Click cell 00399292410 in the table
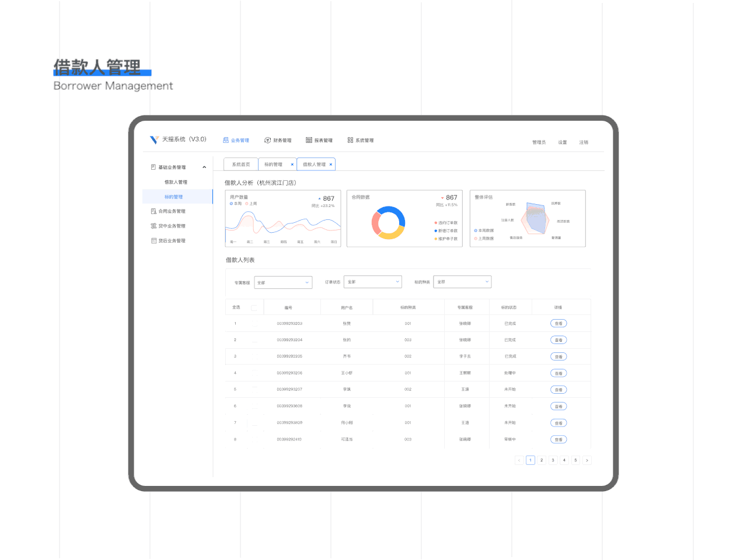 [289, 439]
